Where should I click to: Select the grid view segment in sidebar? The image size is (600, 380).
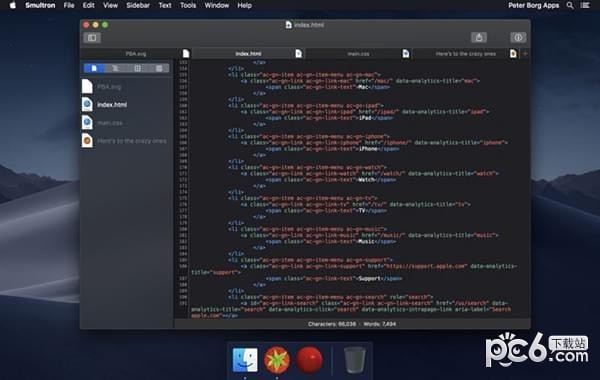[x=137, y=68]
